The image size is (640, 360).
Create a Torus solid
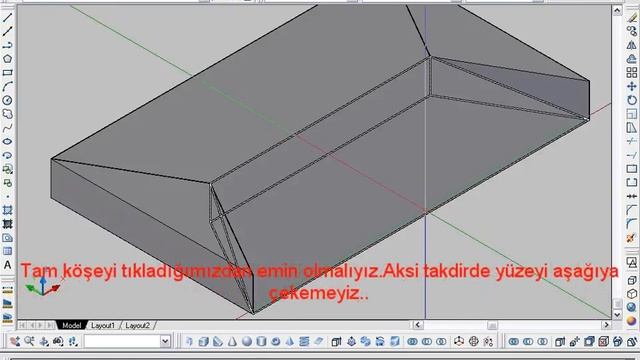[x=276, y=341]
